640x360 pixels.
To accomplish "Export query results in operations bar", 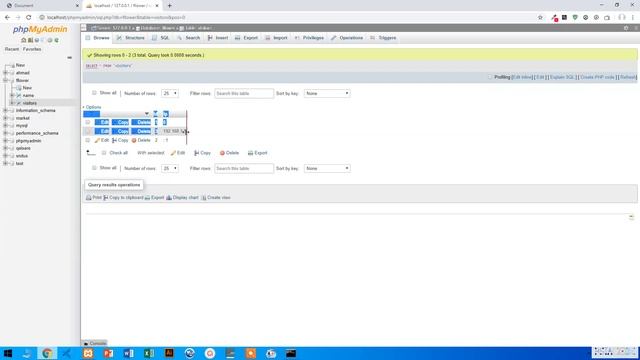I will tap(154, 198).
